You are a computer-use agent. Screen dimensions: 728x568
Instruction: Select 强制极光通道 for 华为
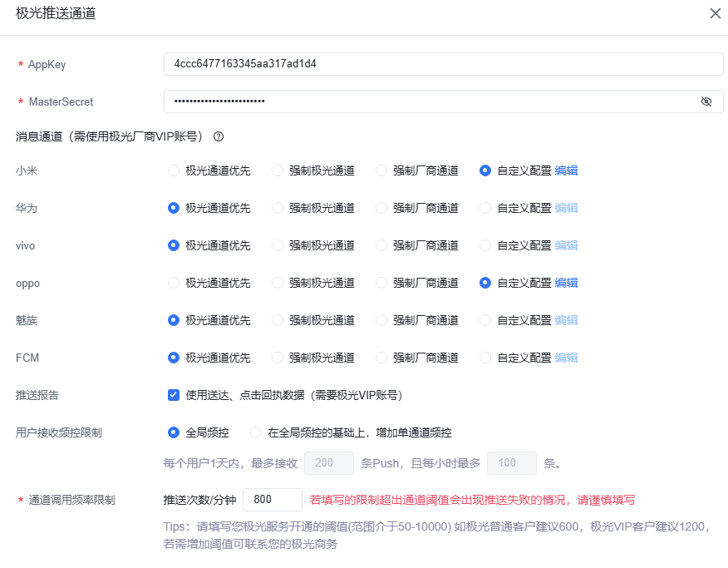(x=278, y=208)
